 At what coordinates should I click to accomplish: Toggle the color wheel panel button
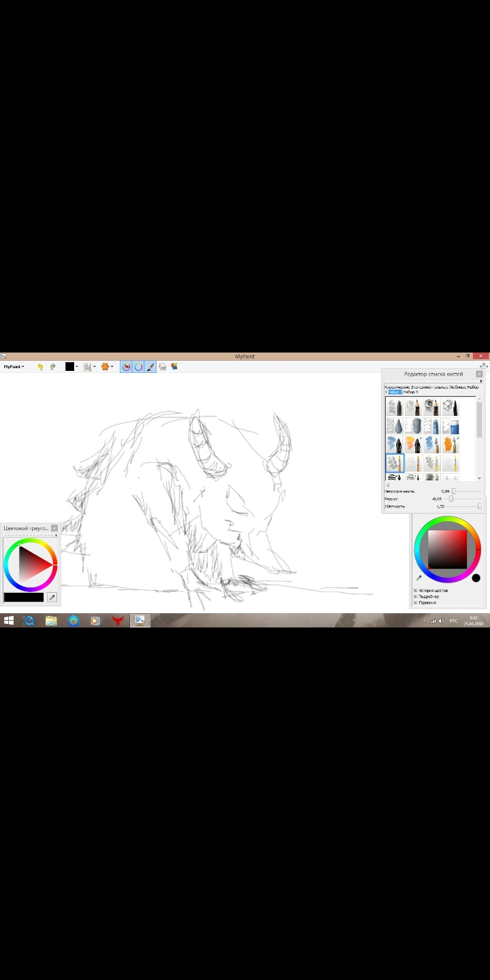[x=138, y=367]
